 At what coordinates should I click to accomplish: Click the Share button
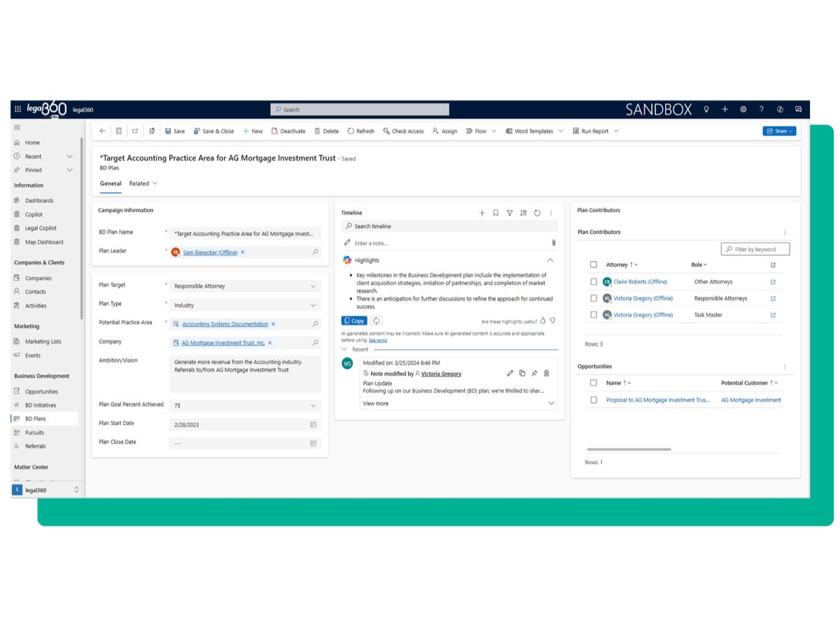pyautogui.click(x=779, y=131)
